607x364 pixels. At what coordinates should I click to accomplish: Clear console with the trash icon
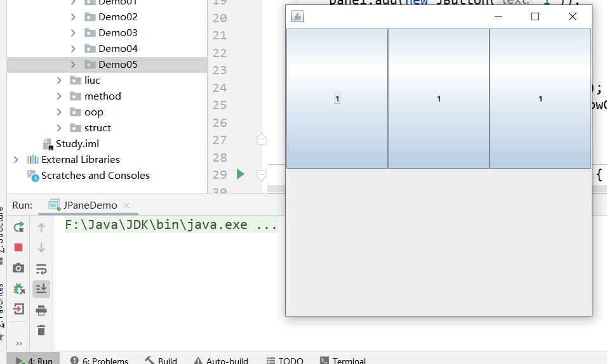[41, 330]
